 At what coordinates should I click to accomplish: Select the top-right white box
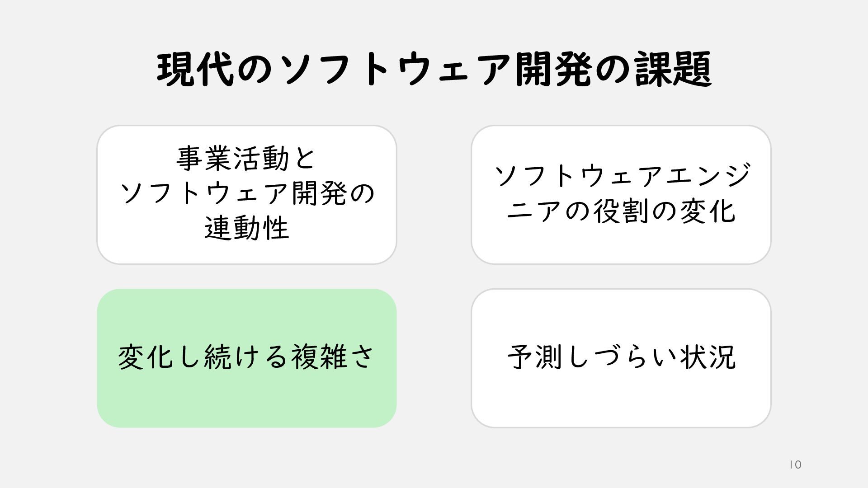(x=621, y=195)
